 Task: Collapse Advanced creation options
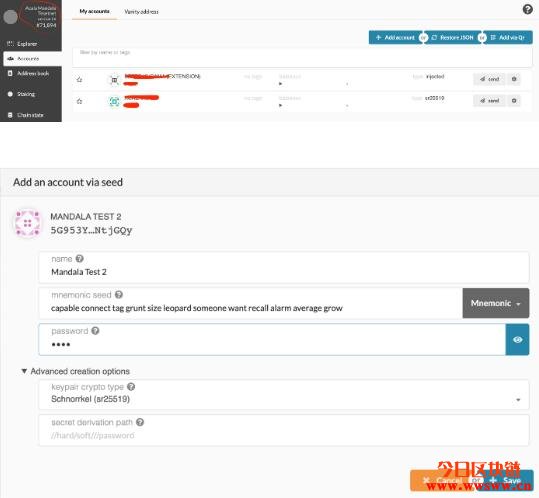[76, 371]
